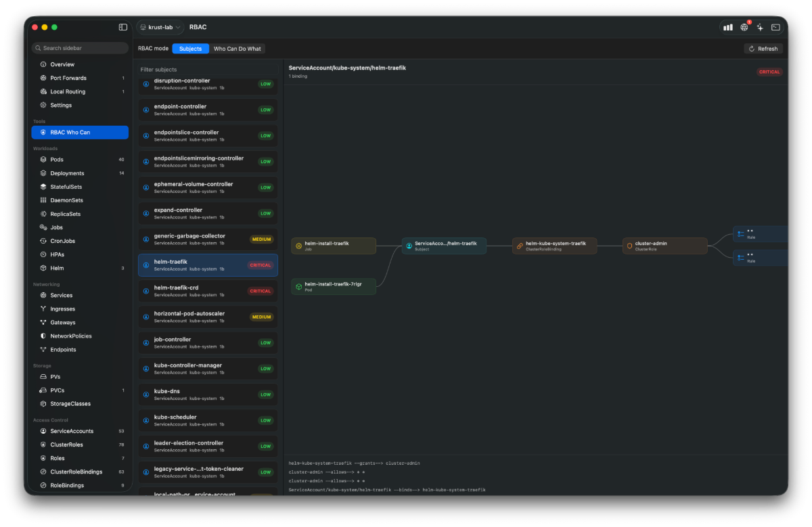Select generic-garbage-collector subject entry
812x527 pixels.
pos(208,239)
